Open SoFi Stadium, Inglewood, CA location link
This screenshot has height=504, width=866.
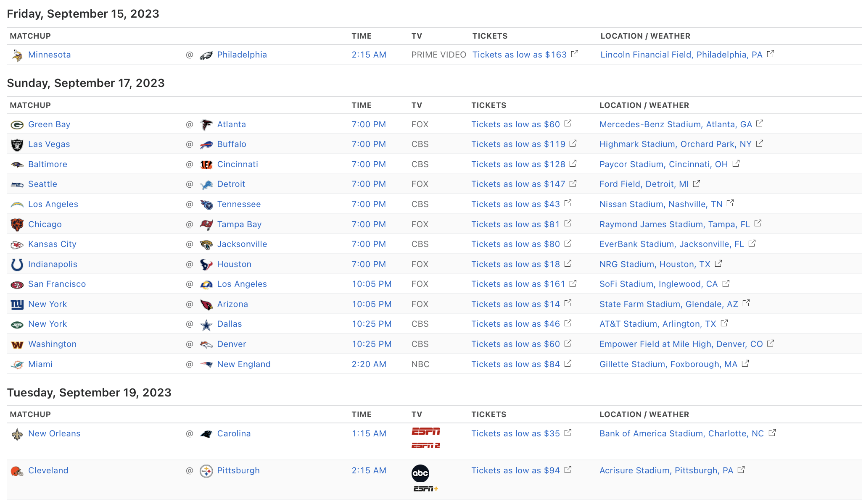point(658,284)
